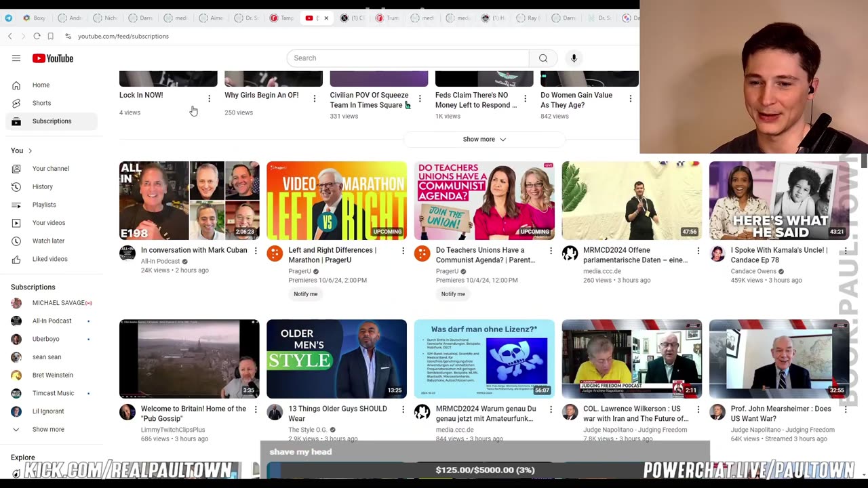The height and width of the screenshot is (488, 868).
Task: Open Uberboyo subscription
Action: point(52,339)
